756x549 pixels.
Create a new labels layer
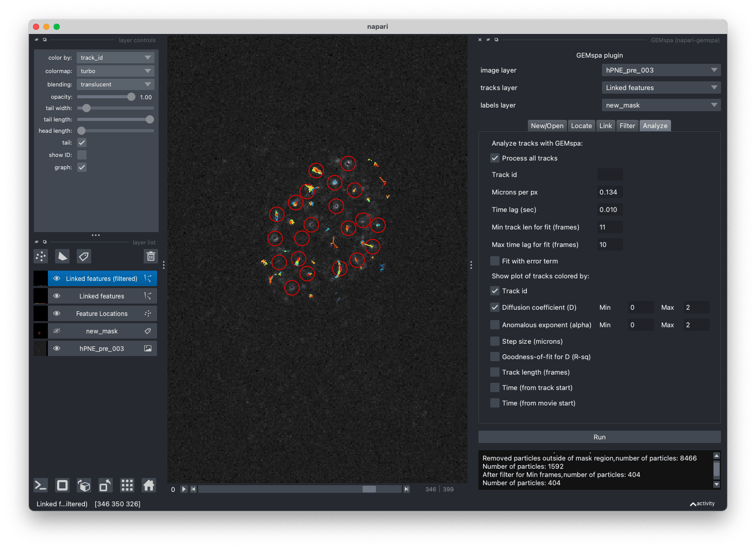pos(84,256)
